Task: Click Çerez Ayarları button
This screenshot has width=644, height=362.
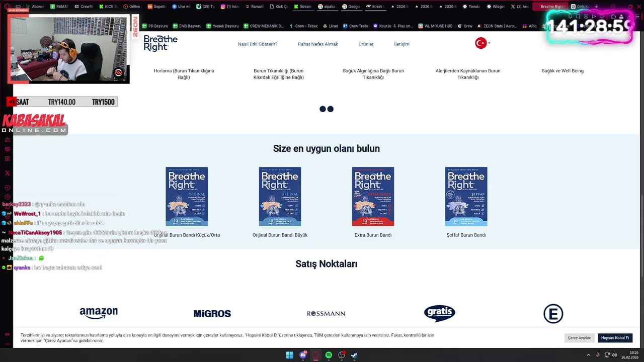Action: (580, 338)
